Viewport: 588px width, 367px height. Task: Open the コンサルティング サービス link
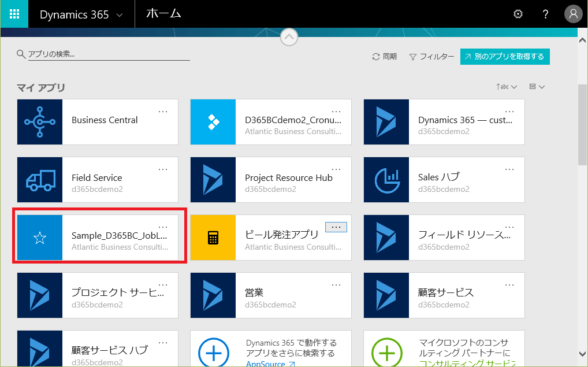tap(467, 364)
